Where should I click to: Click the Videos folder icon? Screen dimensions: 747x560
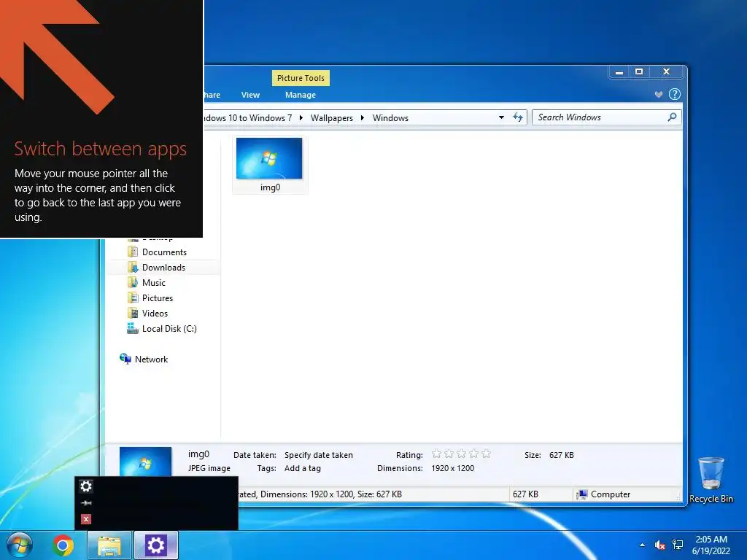coord(133,313)
